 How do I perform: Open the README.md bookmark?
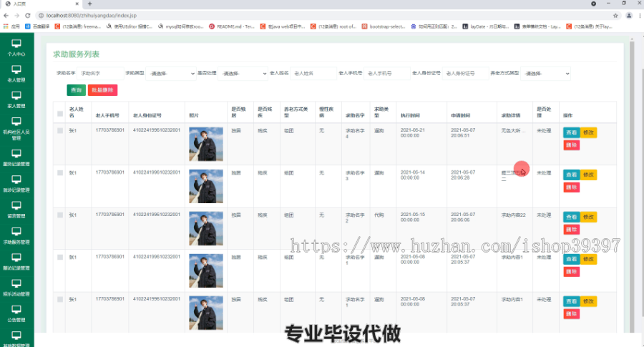click(232, 26)
